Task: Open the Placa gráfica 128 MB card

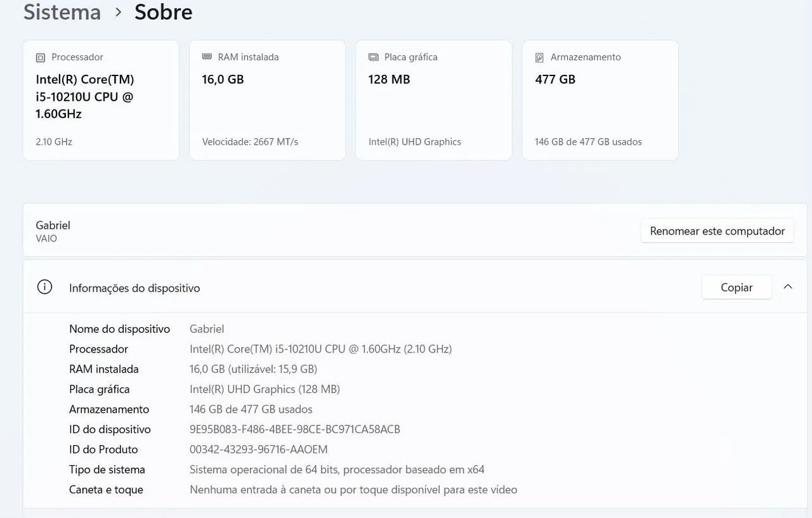Action: click(x=434, y=100)
